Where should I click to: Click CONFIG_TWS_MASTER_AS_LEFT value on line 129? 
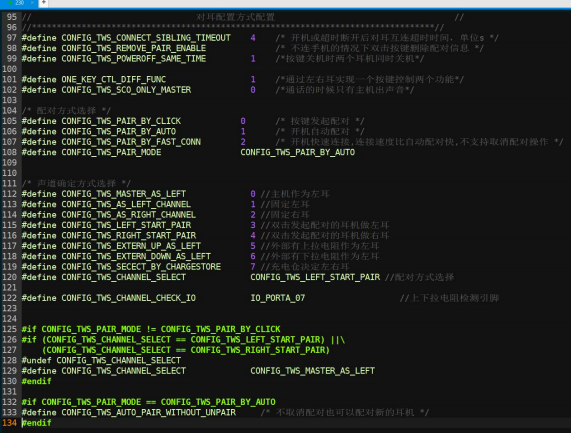[312, 371]
